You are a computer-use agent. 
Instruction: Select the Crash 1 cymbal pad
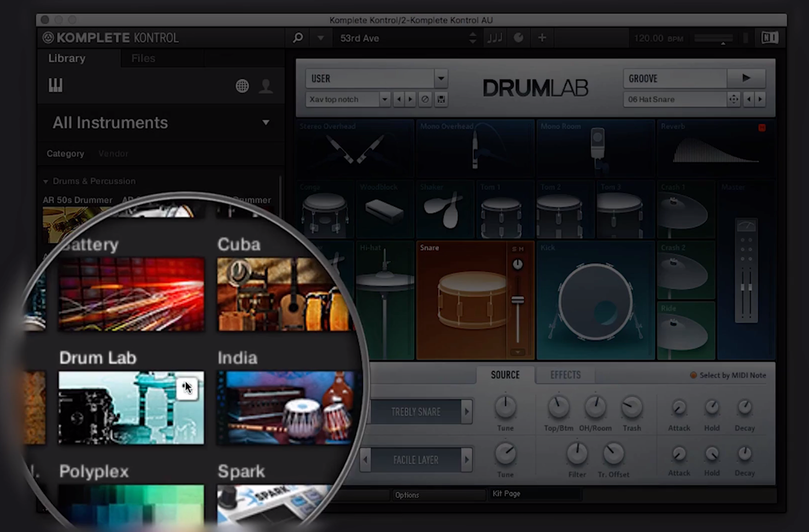(x=686, y=210)
